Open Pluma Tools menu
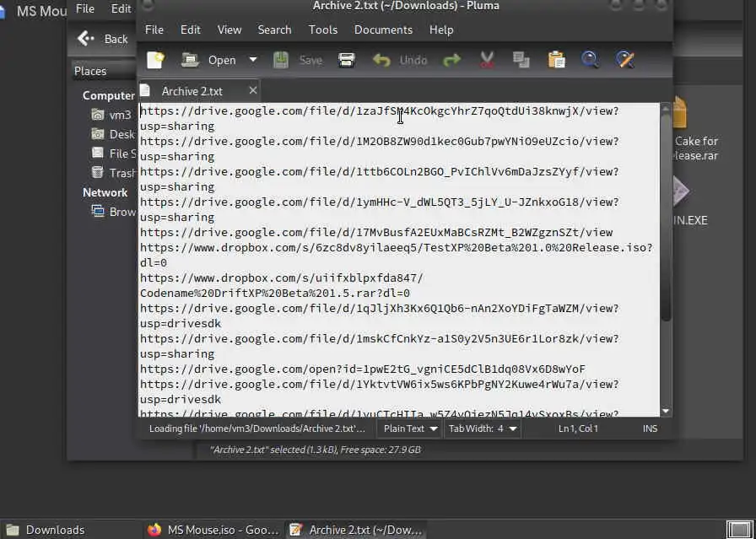The width and height of the screenshot is (756, 539). tap(323, 30)
